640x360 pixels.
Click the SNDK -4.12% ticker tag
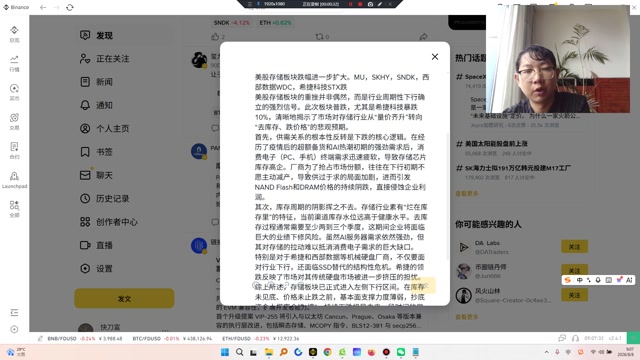[x=231, y=22]
